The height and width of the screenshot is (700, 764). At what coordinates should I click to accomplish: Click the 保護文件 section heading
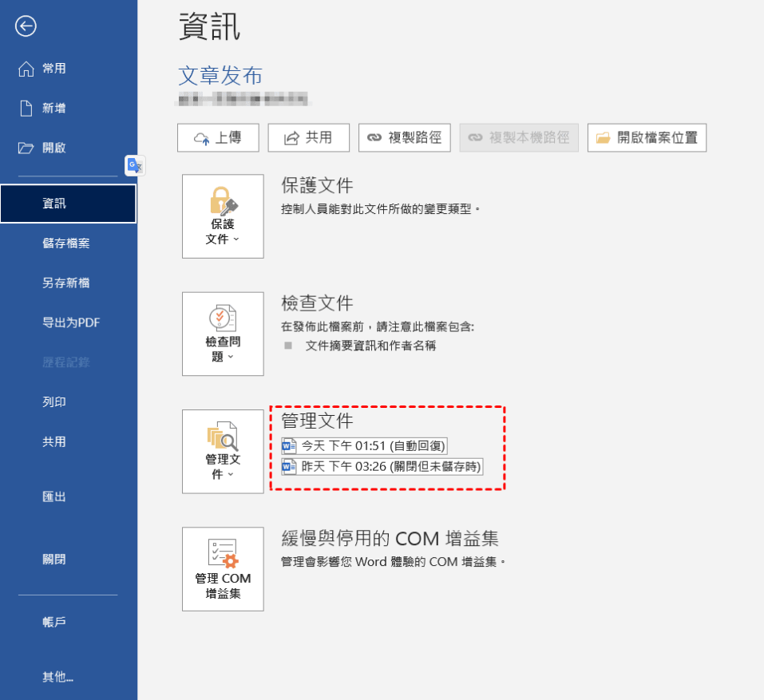click(x=317, y=186)
